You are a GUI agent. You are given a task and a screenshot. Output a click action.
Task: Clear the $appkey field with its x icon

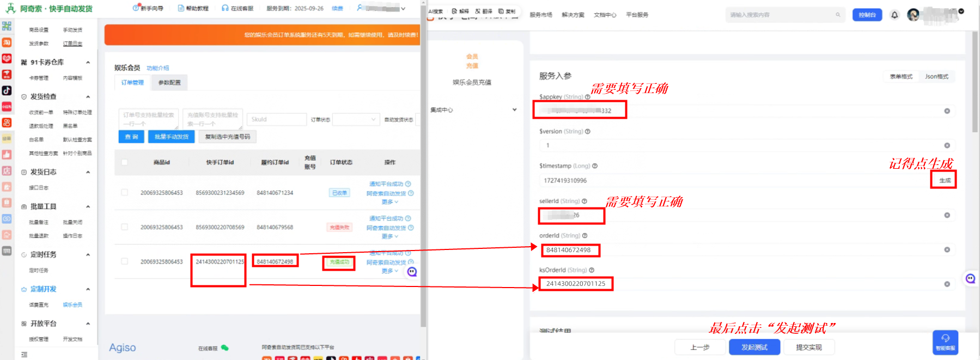tap(947, 111)
